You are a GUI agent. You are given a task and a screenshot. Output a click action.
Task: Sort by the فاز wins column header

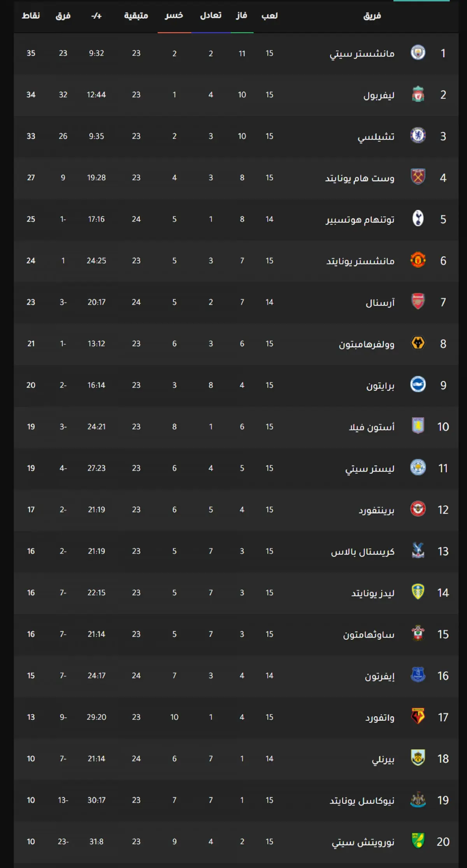tap(242, 16)
